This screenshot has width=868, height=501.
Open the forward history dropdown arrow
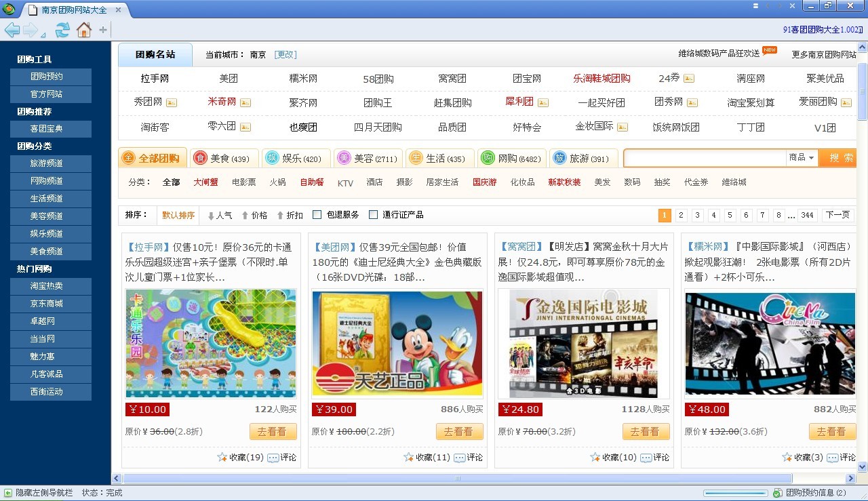[x=43, y=34]
